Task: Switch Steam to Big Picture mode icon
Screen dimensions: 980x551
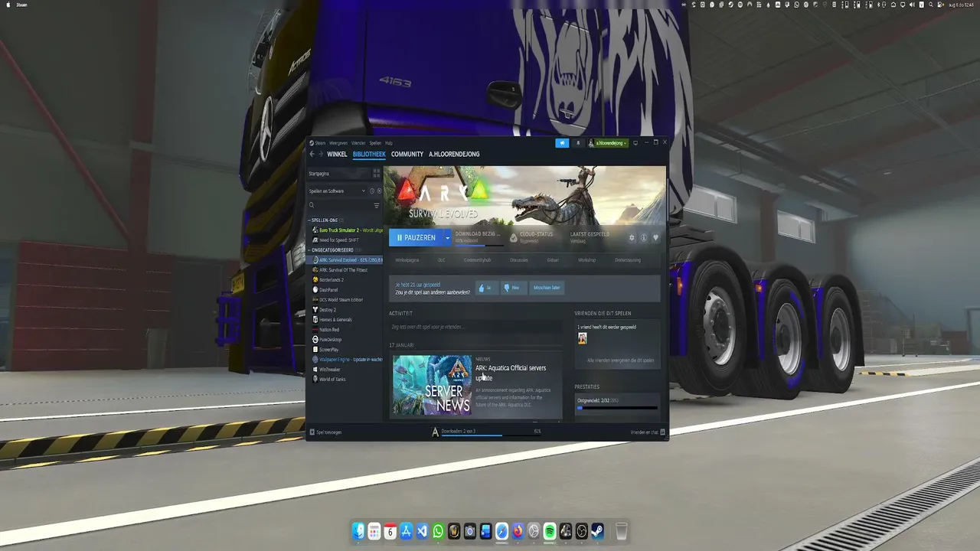Action: point(635,143)
